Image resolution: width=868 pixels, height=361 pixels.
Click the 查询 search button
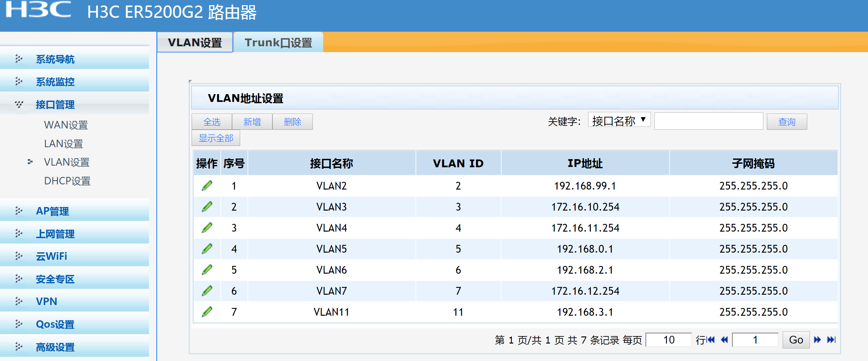pyautogui.click(x=787, y=121)
